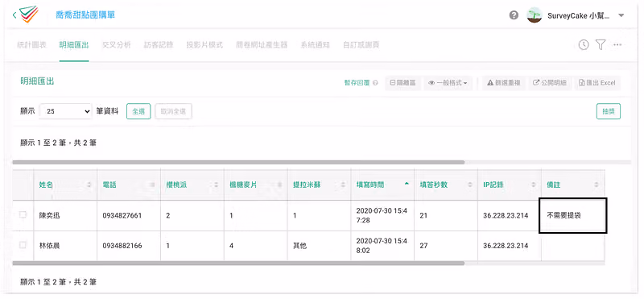Sort by the 備註 column sort icon
Viewport: 644px width, 299px height.
point(597,185)
